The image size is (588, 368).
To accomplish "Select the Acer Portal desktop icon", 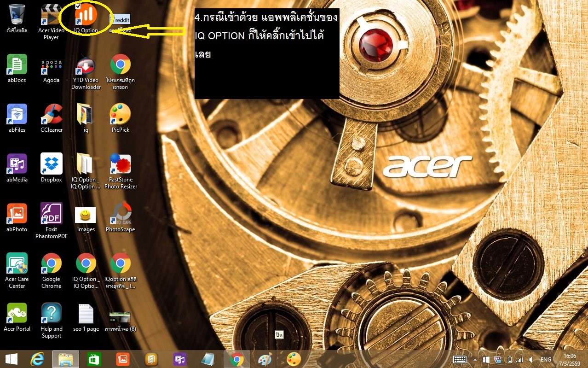I will 17,313.
